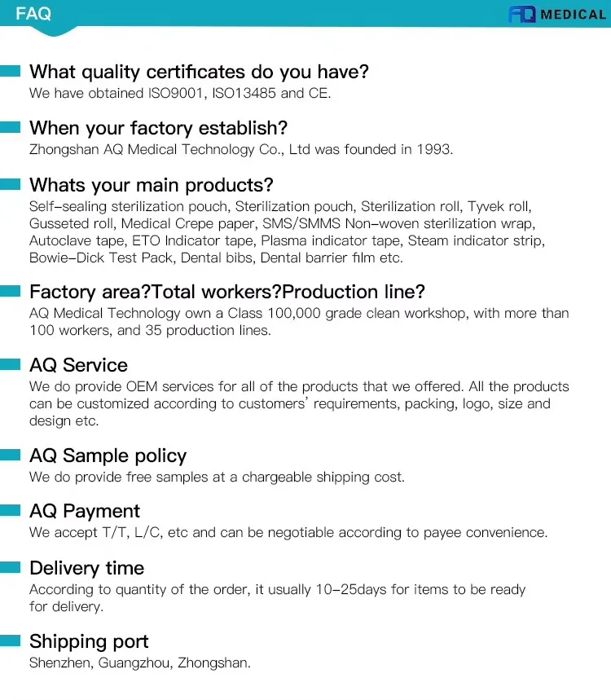Expand "When your factory establish?" question
The image size is (611, 700).
(158, 128)
